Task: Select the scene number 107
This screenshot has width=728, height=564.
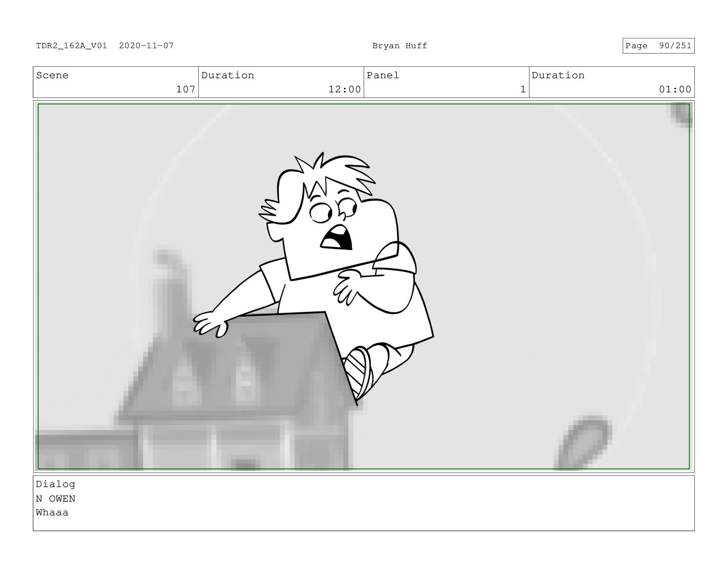Action: (x=186, y=89)
